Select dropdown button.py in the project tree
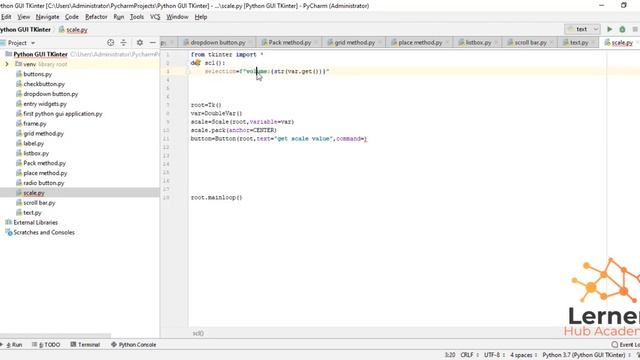The height and width of the screenshot is (360, 640). point(51,94)
